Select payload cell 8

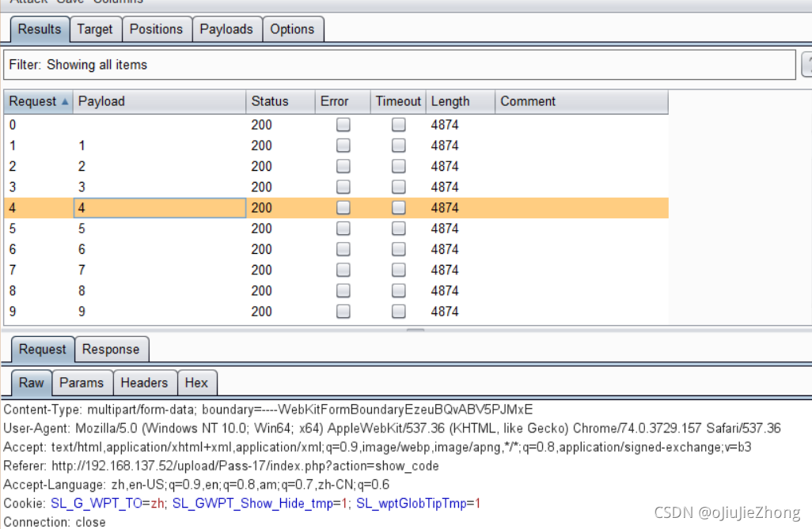[x=160, y=290]
